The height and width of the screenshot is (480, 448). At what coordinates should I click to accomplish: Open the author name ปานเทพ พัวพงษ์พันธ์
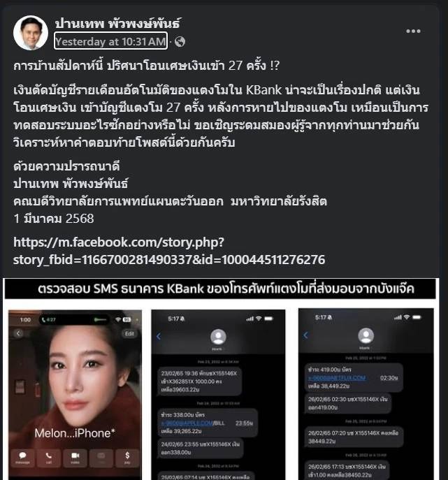117,24
